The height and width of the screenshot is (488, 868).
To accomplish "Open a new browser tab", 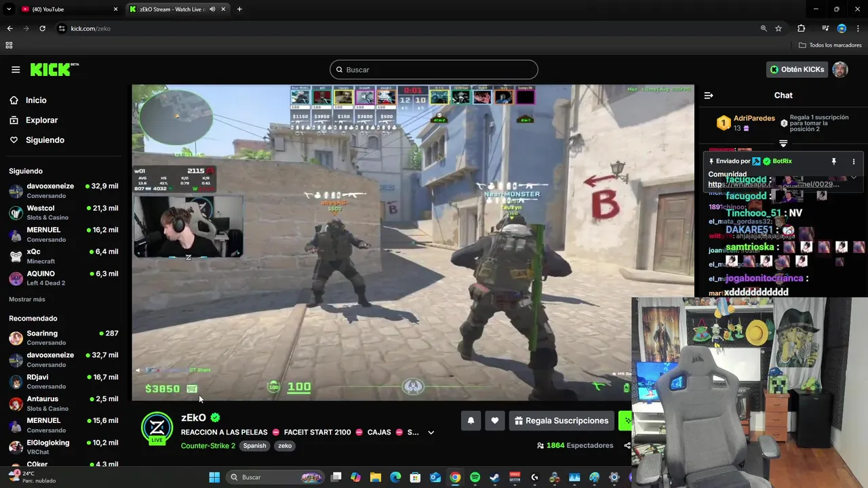I will tap(239, 9).
